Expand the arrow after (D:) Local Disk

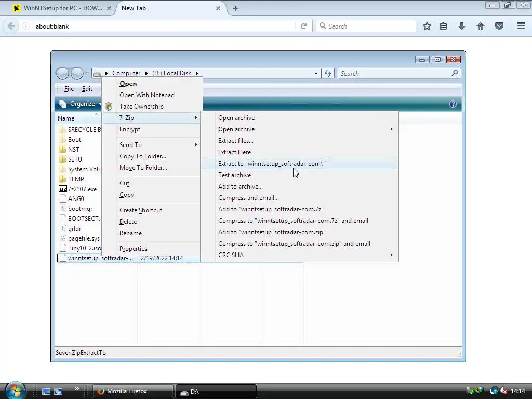pyautogui.click(x=197, y=73)
